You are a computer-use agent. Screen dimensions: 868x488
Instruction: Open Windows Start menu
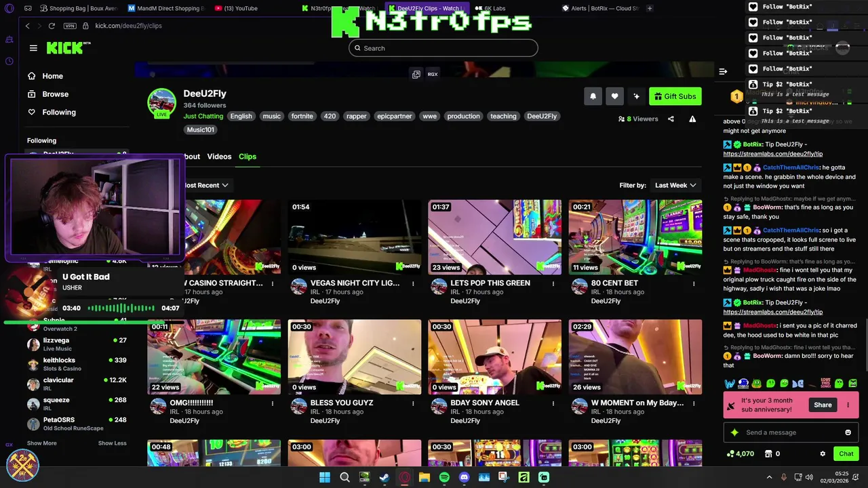pyautogui.click(x=325, y=477)
